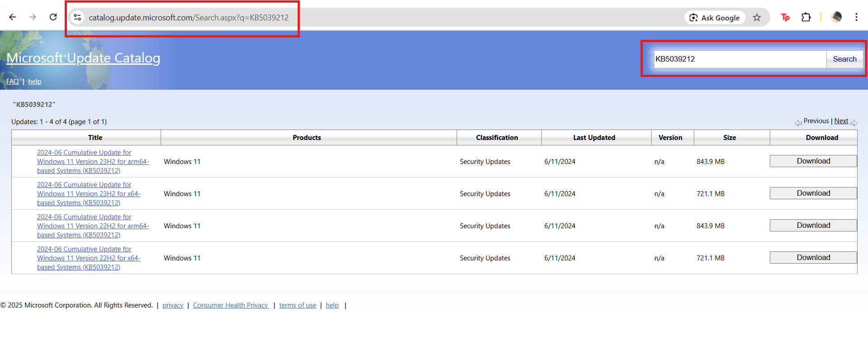Click the KB5039212 search input field
Screen dimensions: 868x361
(x=739, y=59)
